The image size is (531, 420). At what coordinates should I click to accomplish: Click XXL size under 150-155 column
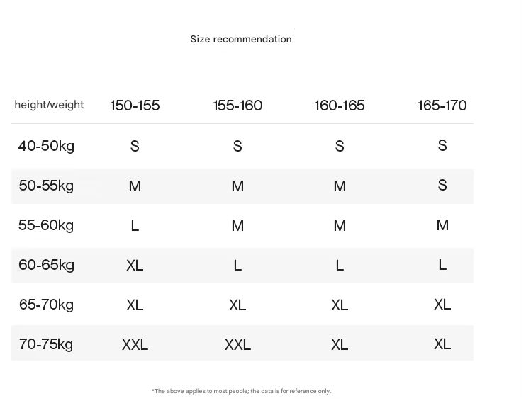tap(135, 345)
